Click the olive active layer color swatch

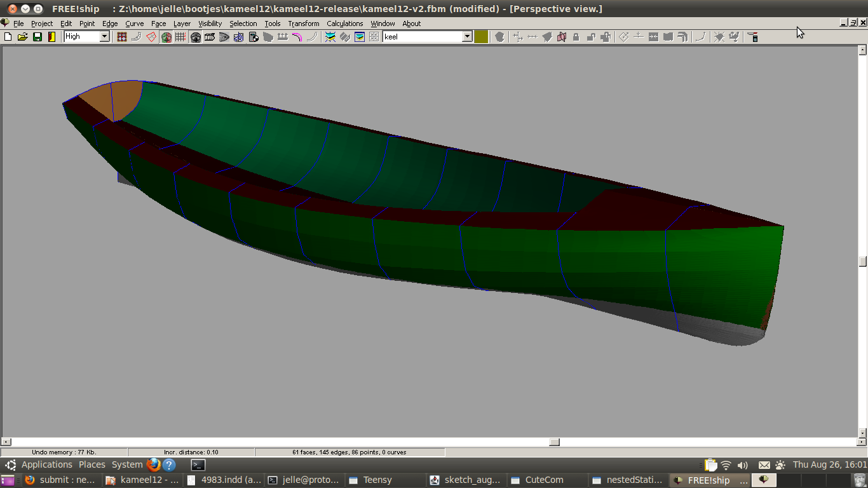click(x=481, y=37)
